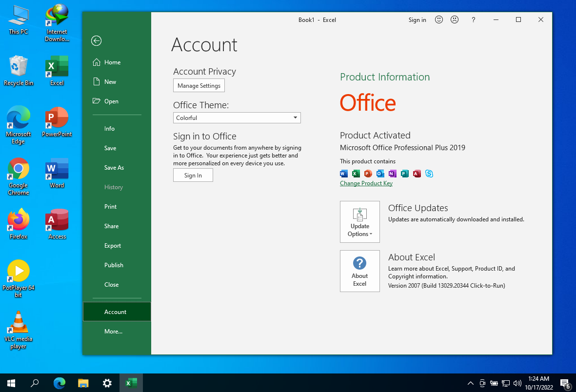The image size is (576, 392).
Task: Click the smiley face feedback icon
Action: 439,20
